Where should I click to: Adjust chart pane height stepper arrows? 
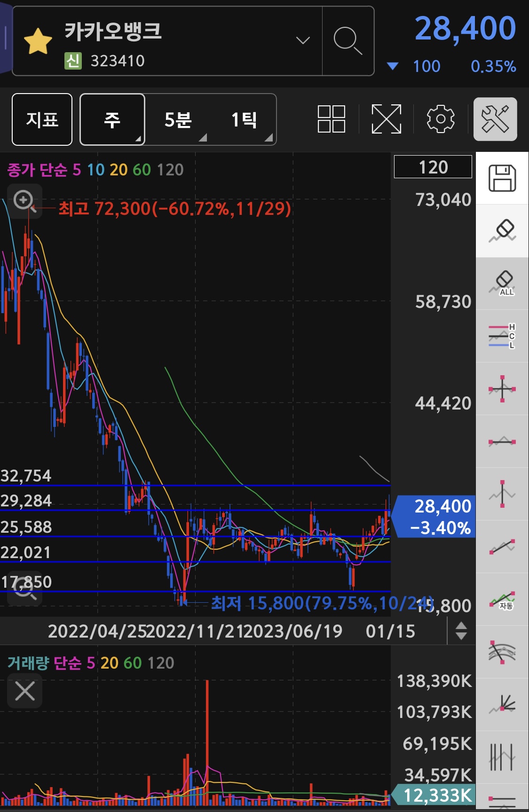click(461, 631)
